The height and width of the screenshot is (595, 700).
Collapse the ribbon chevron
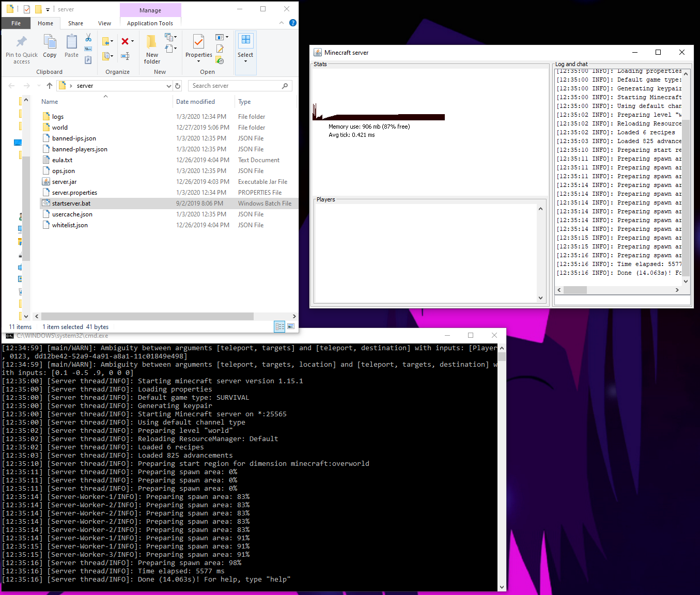[x=282, y=23]
